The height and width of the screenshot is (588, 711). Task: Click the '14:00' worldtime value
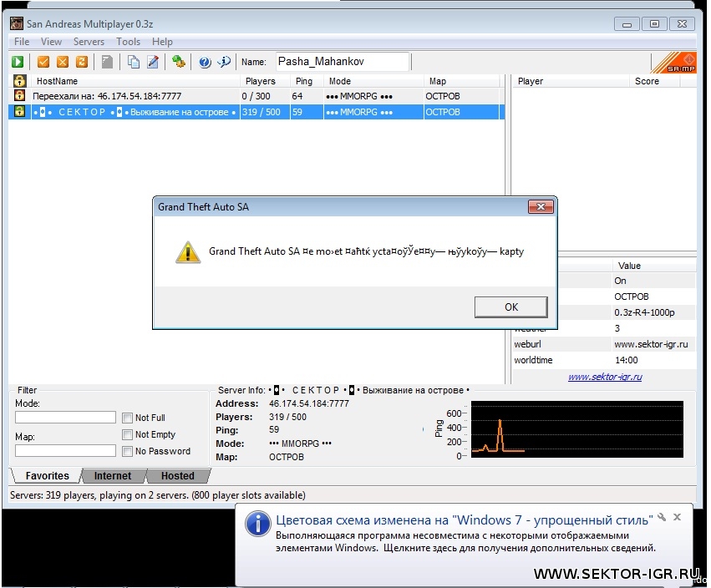coord(627,360)
